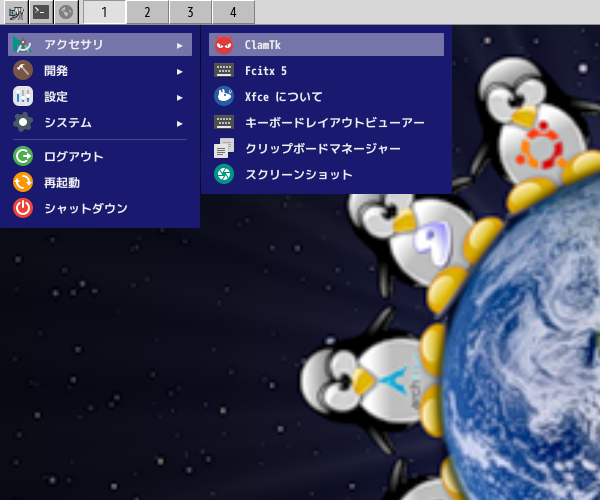
Task: Expand the アクセサリ submenu arrow
Action: tap(179, 46)
